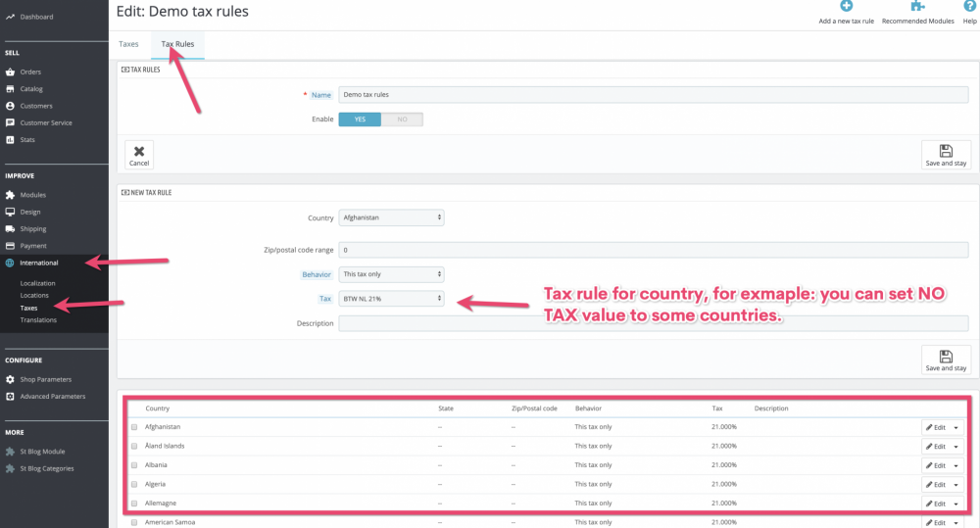This screenshot has width=980, height=528.
Task: Click the Modules puzzle icon
Action: tap(10, 195)
